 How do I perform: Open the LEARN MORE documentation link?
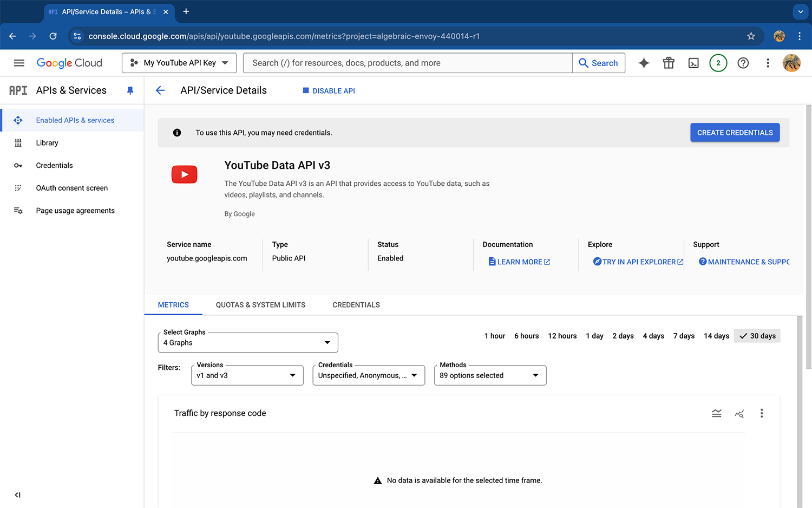pyautogui.click(x=519, y=262)
